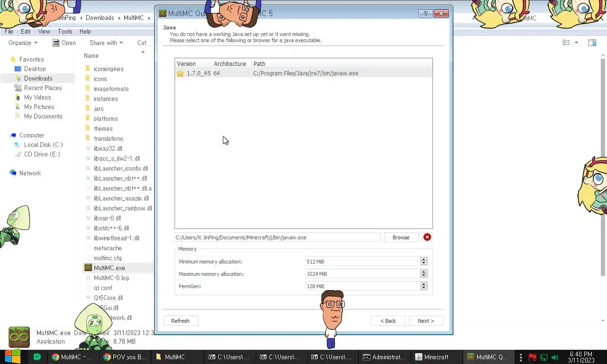Click the Recent Places icon in the sidebar
607x364 pixels.
point(18,88)
